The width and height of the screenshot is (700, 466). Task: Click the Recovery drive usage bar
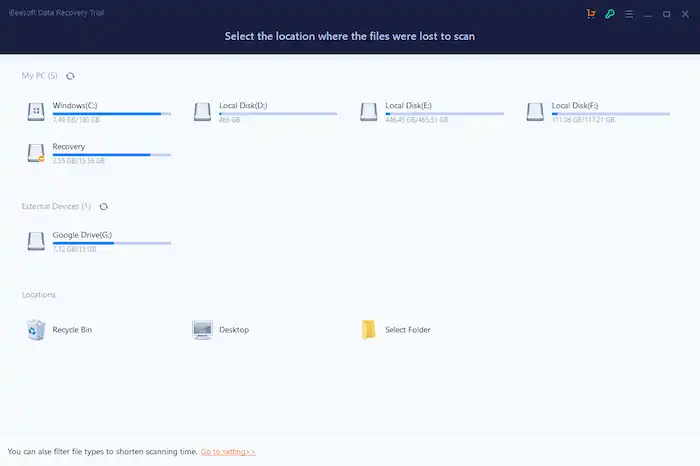(111, 155)
